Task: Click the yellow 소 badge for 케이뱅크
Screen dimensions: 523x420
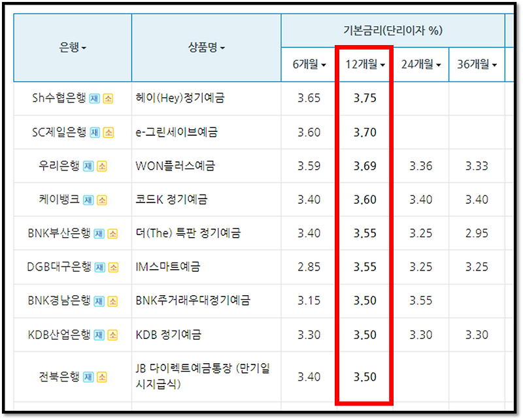Action: (x=102, y=200)
